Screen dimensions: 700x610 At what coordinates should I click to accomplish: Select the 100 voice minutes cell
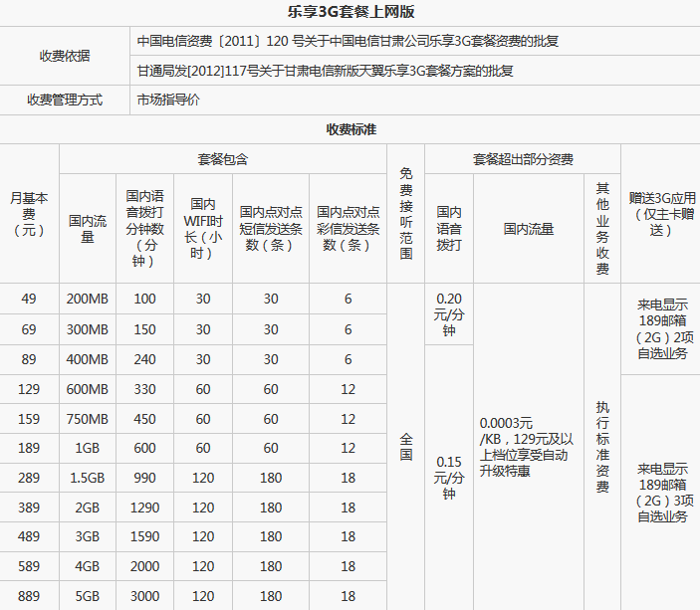tap(144, 299)
